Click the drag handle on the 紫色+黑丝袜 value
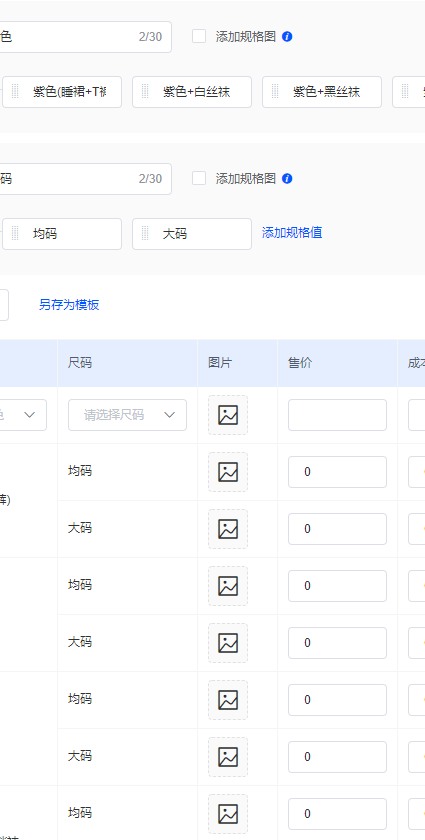This screenshot has height=840, width=425. pyautogui.click(x=275, y=92)
